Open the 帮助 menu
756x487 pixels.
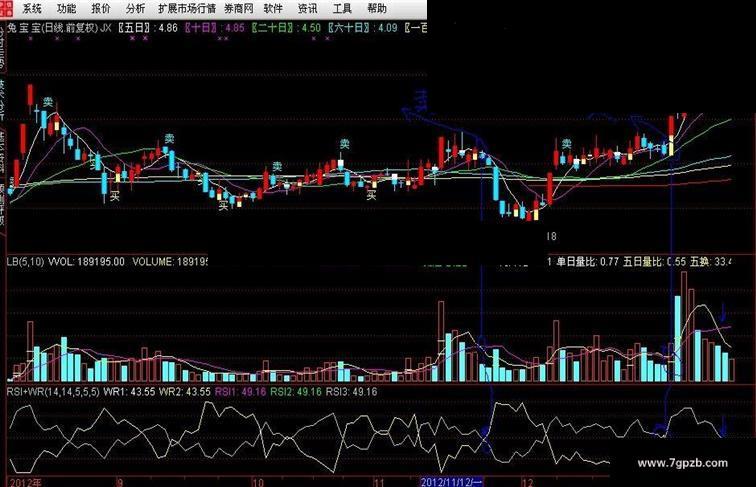pyautogui.click(x=377, y=8)
